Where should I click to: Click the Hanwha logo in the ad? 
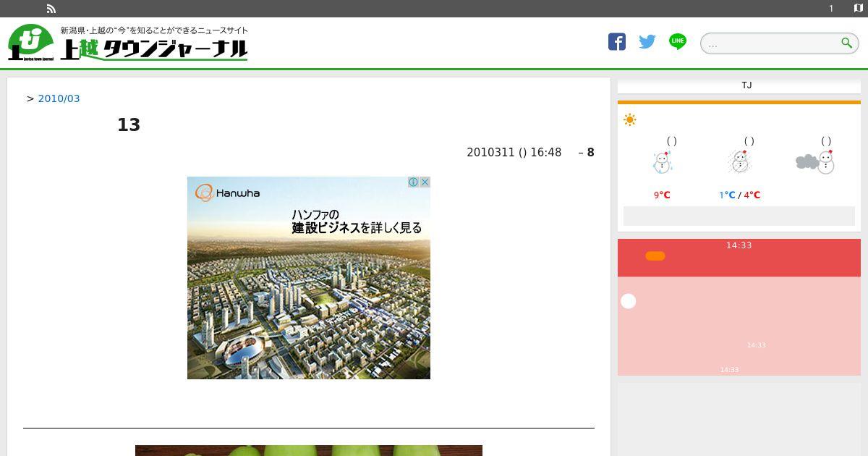coord(227,193)
